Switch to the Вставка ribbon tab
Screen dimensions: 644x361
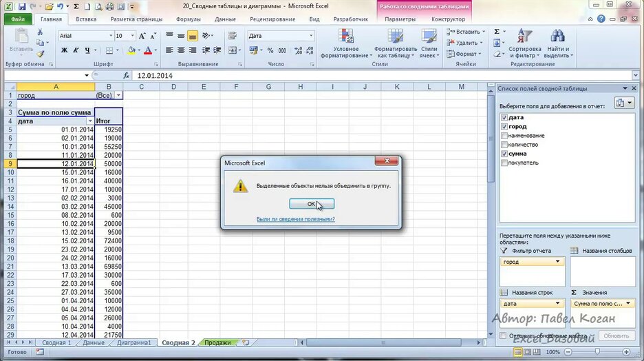[x=86, y=19]
